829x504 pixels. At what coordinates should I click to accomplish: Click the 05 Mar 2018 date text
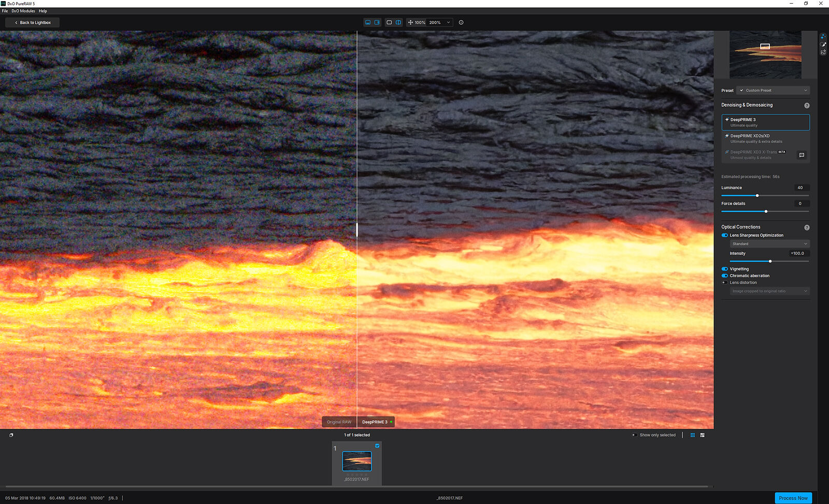25,498
